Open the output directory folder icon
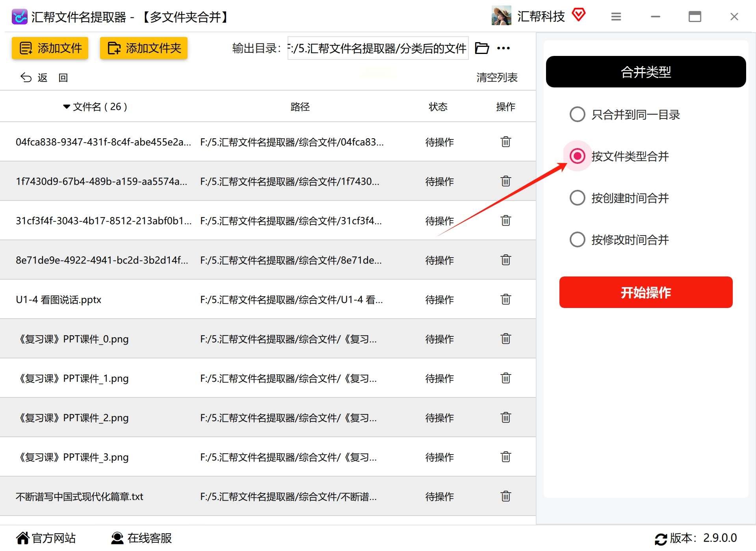The height and width of the screenshot is (551, 756). tap(482, 48)
